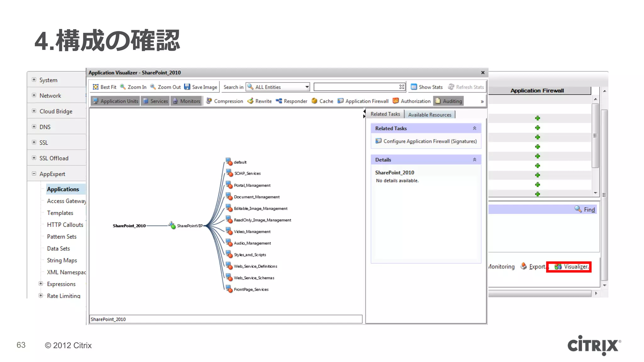
Task: Select Pattern Sets in the tree
Action: point(62,237)
